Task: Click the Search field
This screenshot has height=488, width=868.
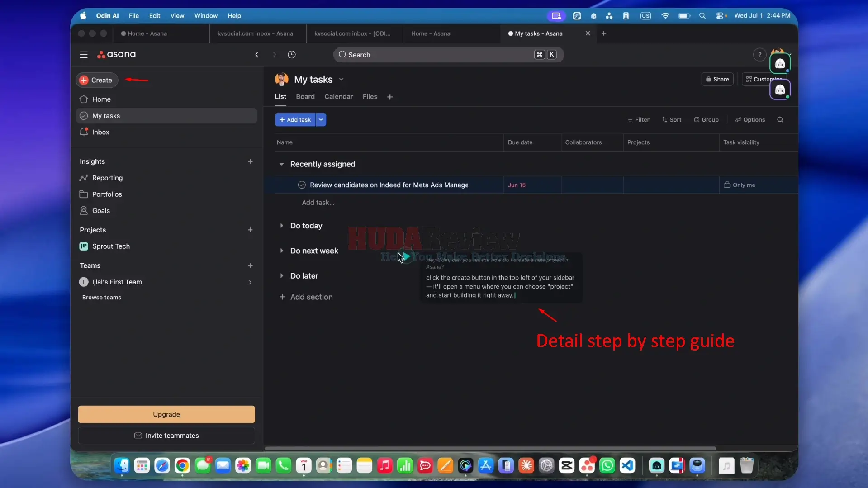Action: 449,55
